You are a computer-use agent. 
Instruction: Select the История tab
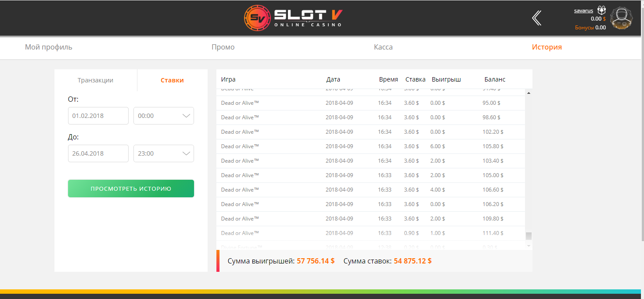pyautogui.click(x=547, y=47)
